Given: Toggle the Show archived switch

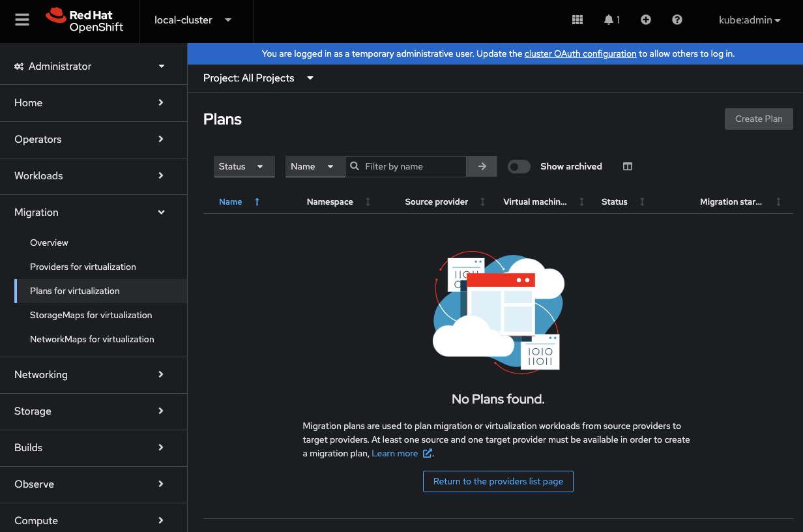Looking at the screenshot, I should click(519, 166).
